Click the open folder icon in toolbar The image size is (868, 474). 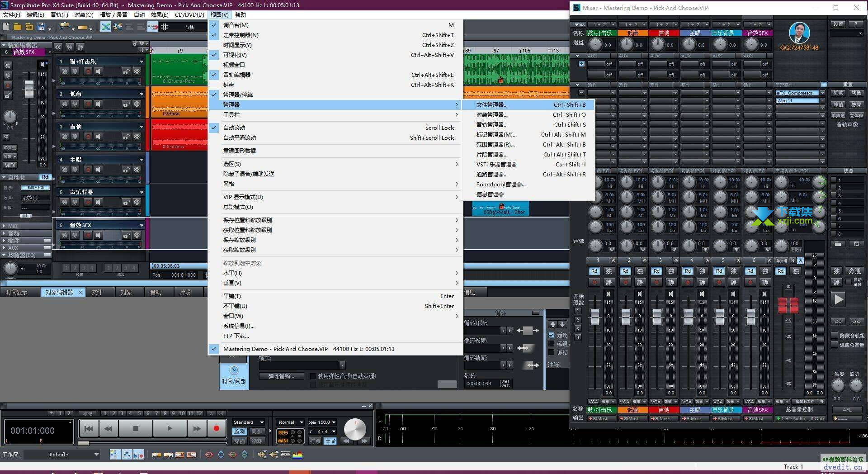[18, 27]
